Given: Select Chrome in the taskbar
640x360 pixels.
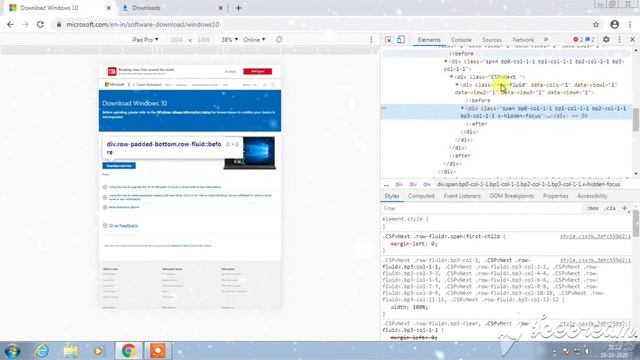Looking at the screenshot, I should tap(128, 351).
